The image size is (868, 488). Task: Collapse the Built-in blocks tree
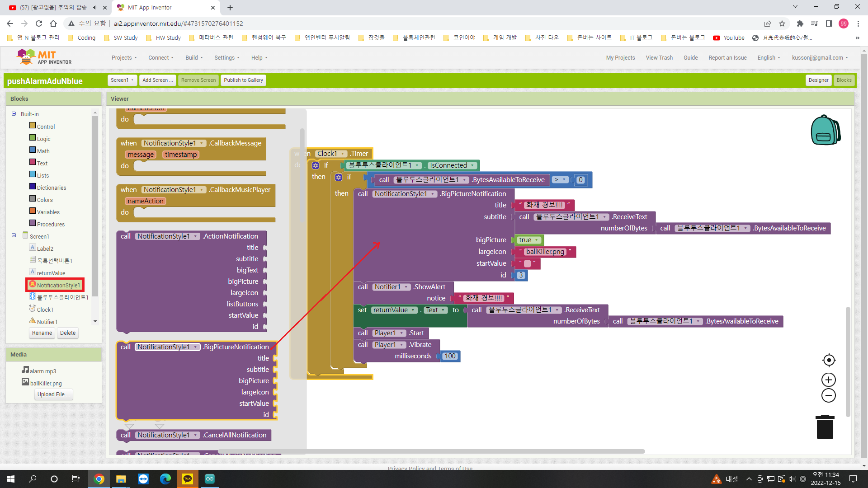click(x=14, y=114)
